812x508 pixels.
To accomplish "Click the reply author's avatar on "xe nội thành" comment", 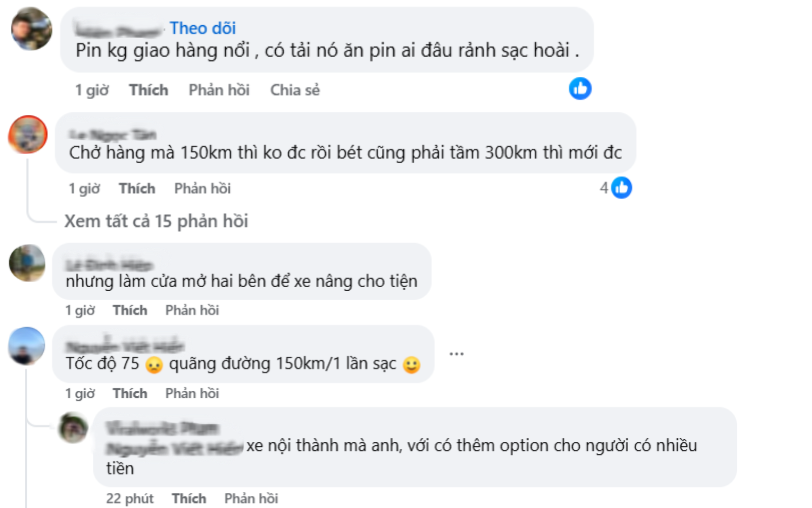I will (x=73, y=428).
